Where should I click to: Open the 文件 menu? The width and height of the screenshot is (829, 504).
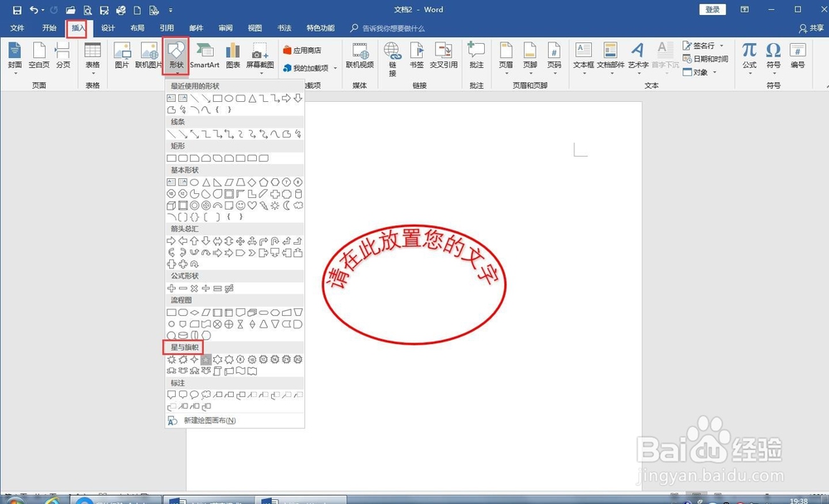pos(18,27)
